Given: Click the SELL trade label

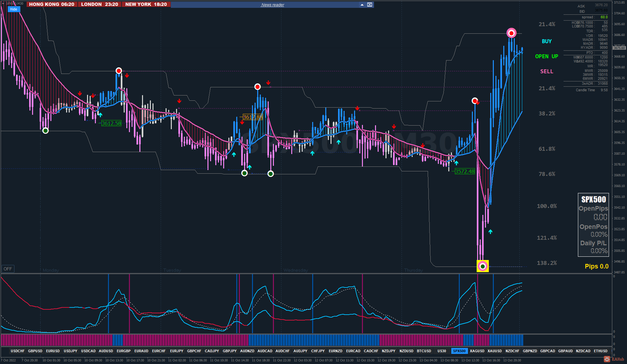Looking at the screenshot, I should click(546, 71).
